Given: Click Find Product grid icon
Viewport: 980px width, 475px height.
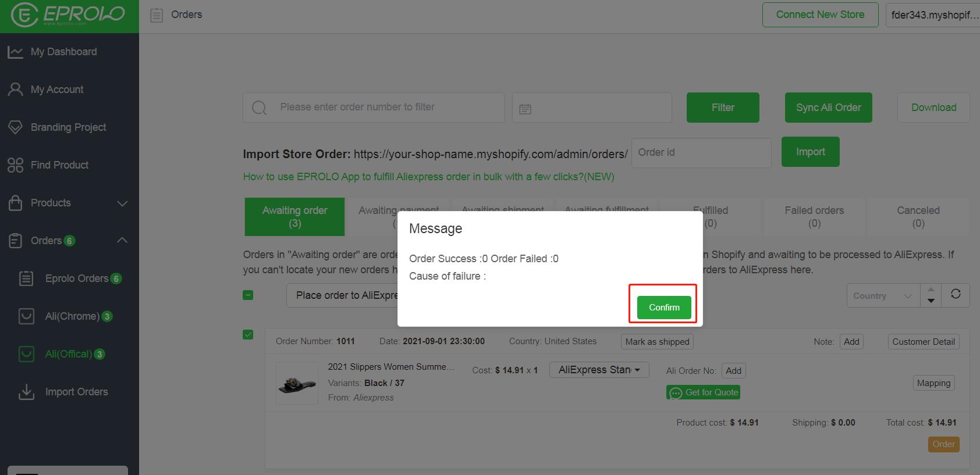Looking at the screenshot, I should [x=15, y=165].
